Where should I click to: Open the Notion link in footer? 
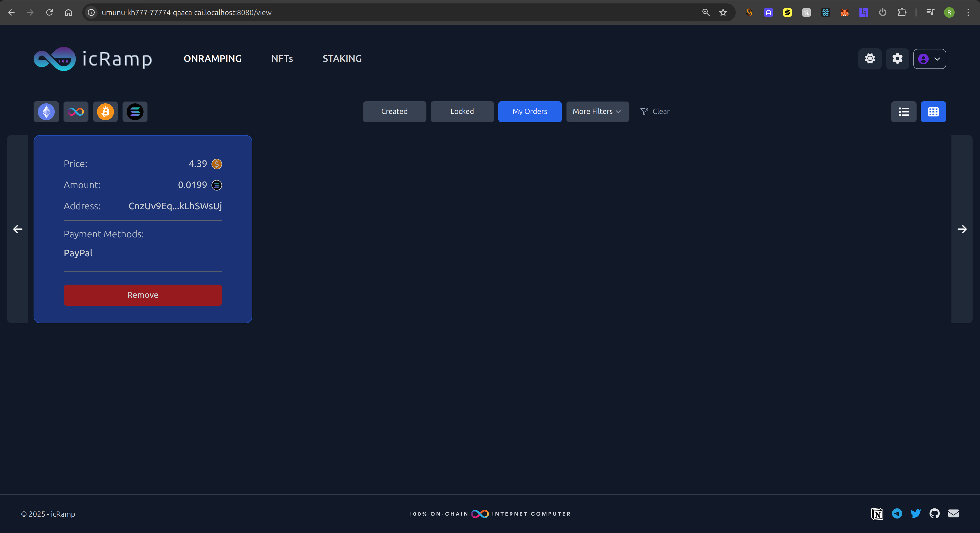pos(877,514)
